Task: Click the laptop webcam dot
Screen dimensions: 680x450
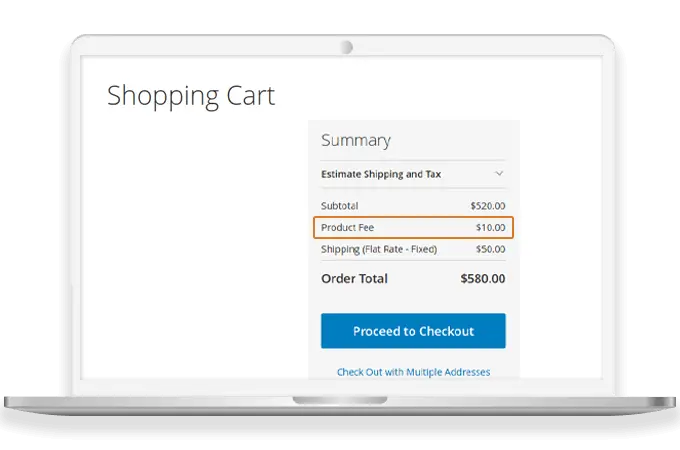Action: pyautogui.click(x=346, y=47)
